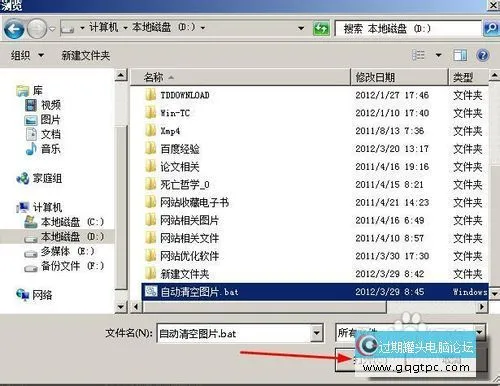Click 新建文件夹 in the toolbar

[85, 55]
